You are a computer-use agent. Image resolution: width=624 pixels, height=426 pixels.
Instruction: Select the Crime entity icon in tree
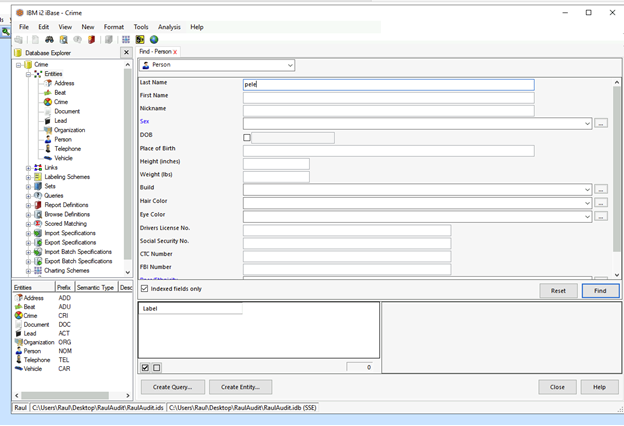pos(47,102)
